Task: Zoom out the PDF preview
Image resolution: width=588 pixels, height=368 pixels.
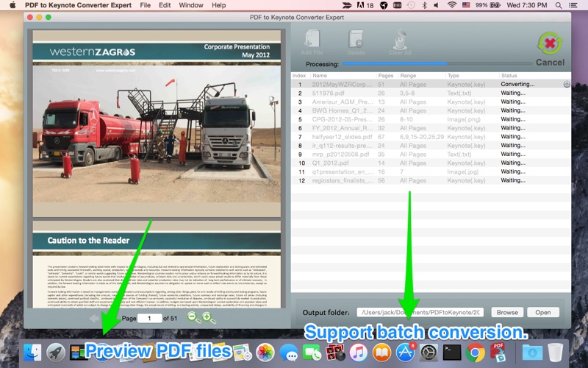Action: [194, 318]
